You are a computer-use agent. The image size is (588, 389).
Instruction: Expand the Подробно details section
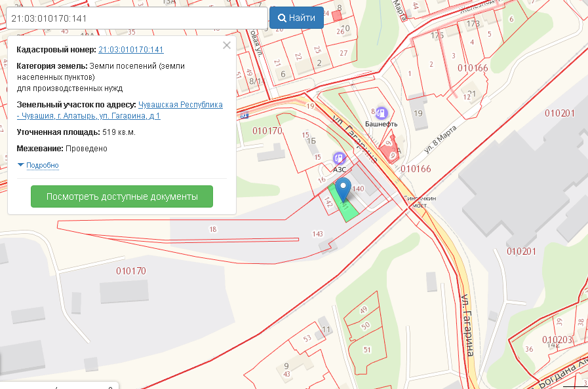click(x=42, y=165)
